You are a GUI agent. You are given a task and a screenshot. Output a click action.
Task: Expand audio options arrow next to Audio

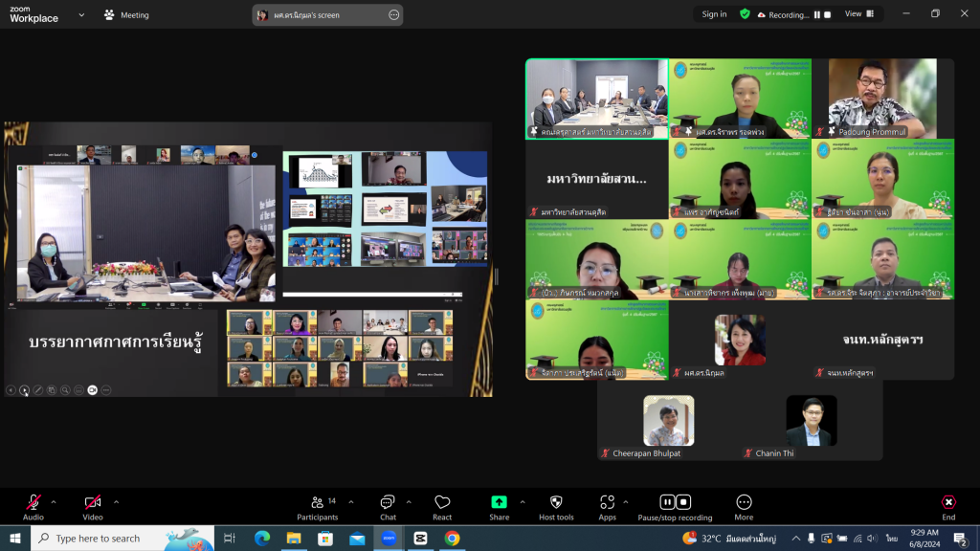pos(54,501)
